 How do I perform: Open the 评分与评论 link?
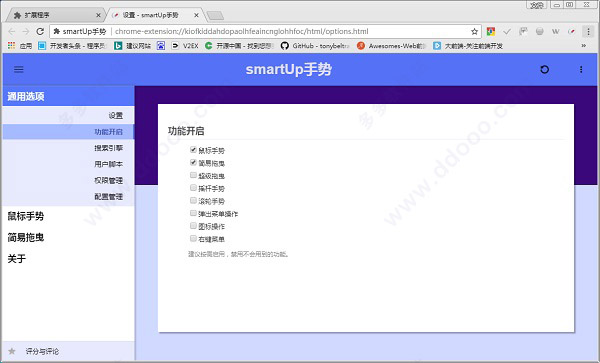(42, 351)
